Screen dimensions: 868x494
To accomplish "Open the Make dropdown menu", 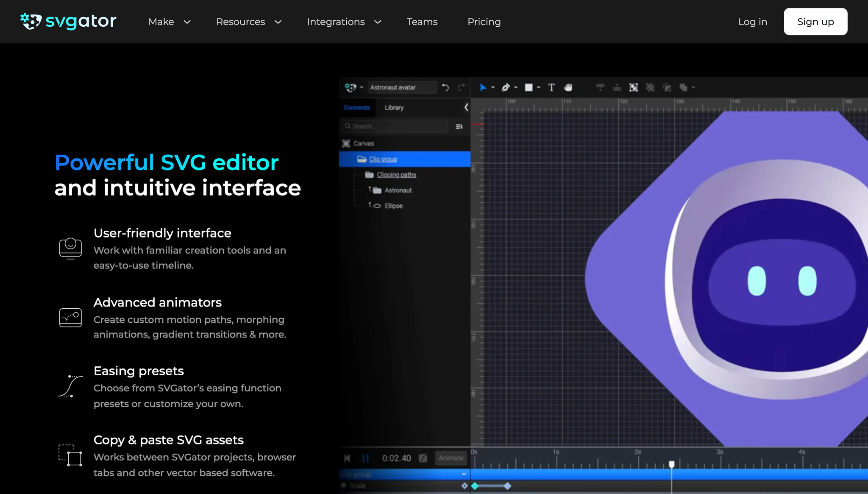I will [170, 22].
